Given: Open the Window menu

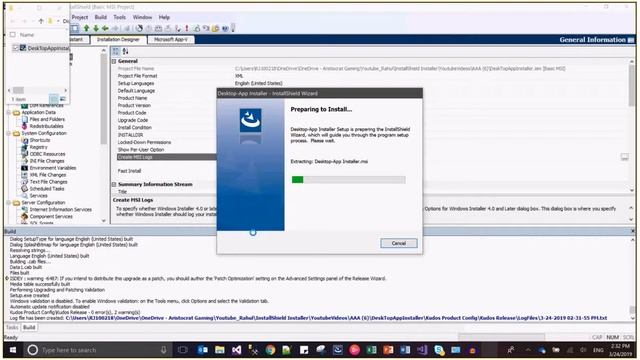Looking at the screenshot, I should 142,17.
